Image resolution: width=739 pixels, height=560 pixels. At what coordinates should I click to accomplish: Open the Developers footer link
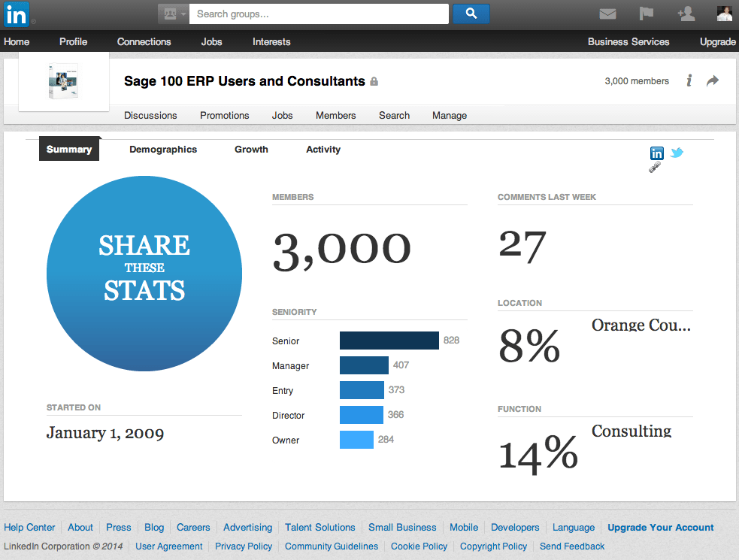coord(515,528)
